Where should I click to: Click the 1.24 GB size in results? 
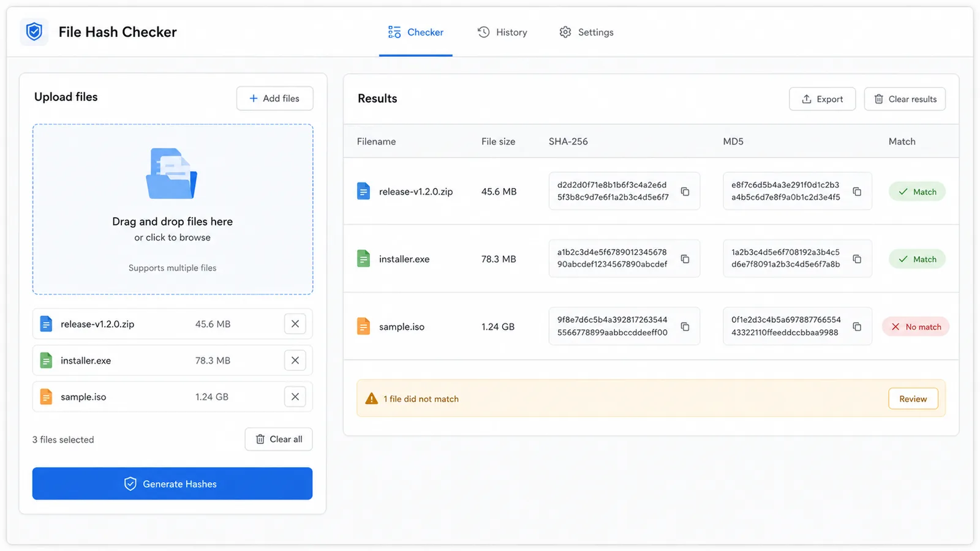tap(497, 327)
